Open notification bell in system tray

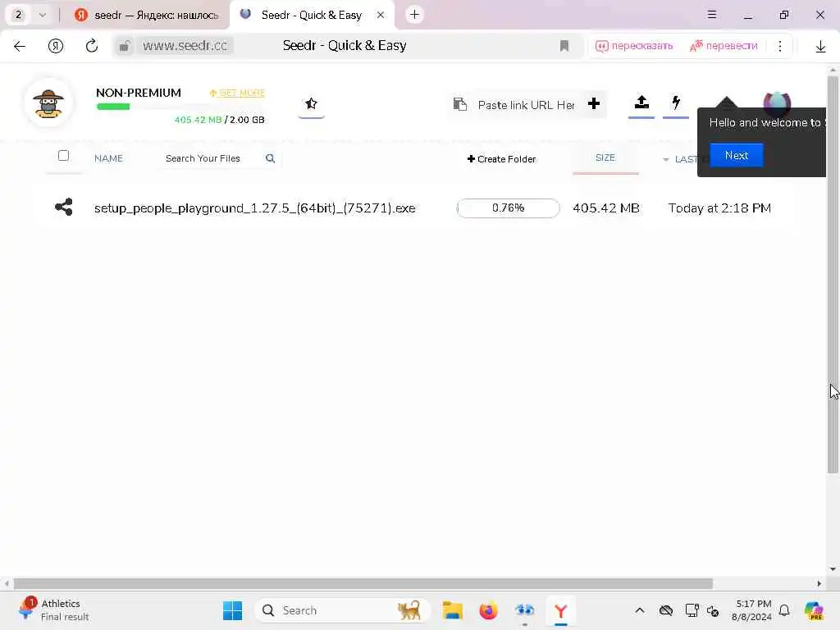coord(784,610)
